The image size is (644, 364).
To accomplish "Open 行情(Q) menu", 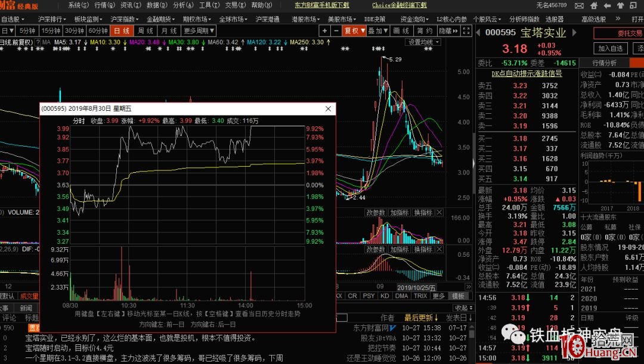I will pyautogui.click(x=105, y=5).
